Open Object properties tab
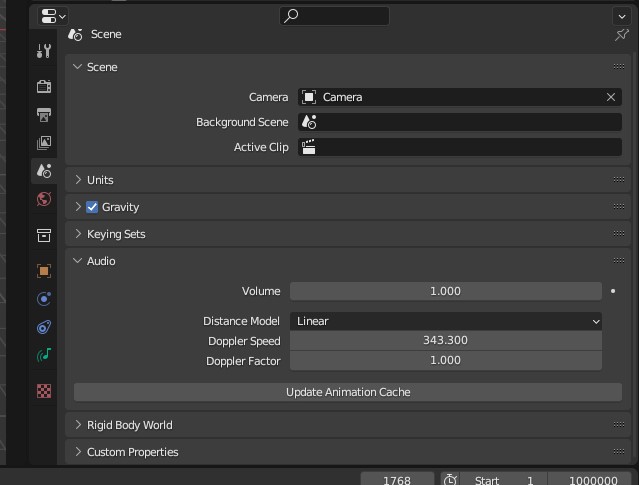The image size is (639, 485). (44, 271)
